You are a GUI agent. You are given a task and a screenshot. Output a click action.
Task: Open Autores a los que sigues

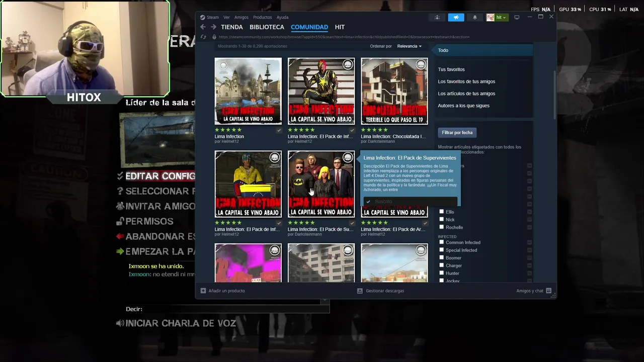463,106
